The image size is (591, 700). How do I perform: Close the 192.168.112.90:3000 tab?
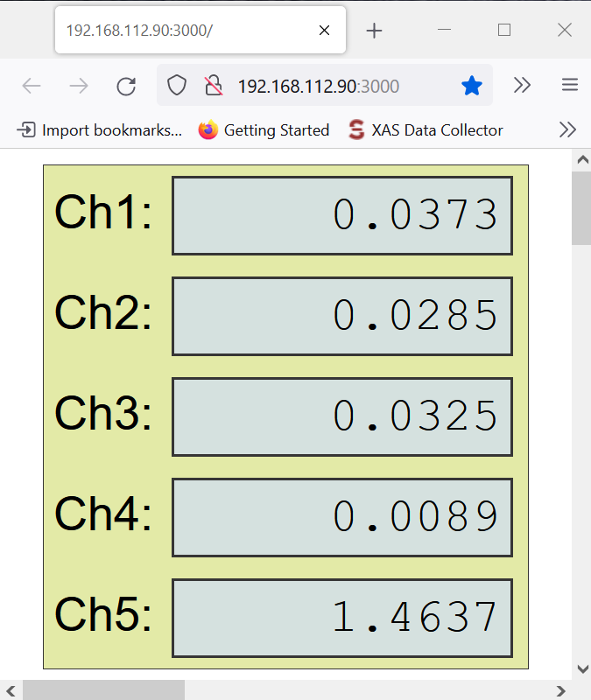[x=324, y=31]
